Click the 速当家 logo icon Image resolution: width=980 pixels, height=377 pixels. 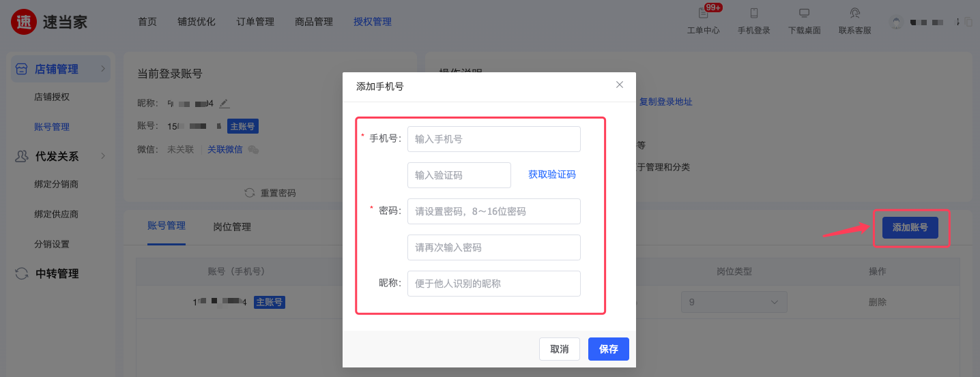point(24,22)
